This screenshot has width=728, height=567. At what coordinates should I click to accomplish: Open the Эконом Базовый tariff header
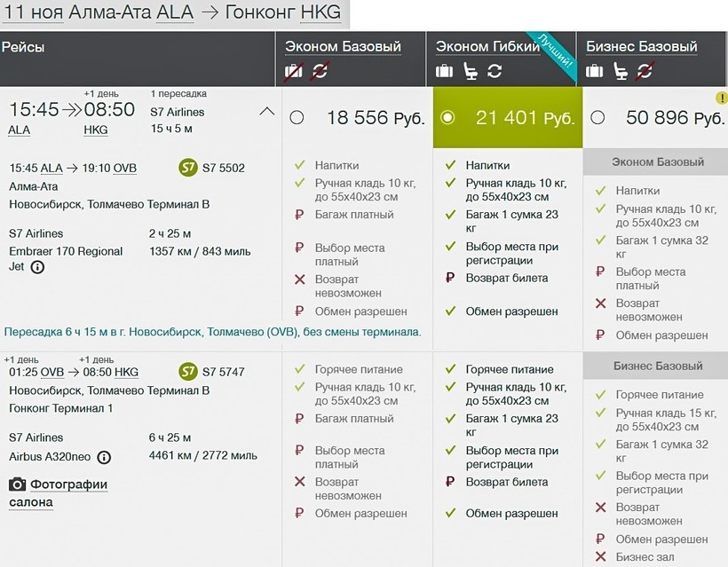coord(343,46)
